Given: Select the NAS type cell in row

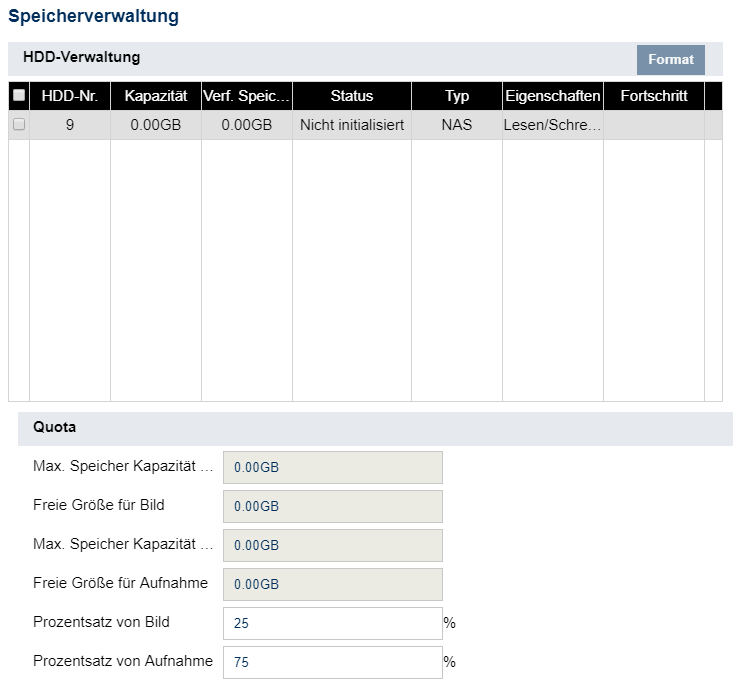Looking at the screenshot, I should [x=456, y=125].
